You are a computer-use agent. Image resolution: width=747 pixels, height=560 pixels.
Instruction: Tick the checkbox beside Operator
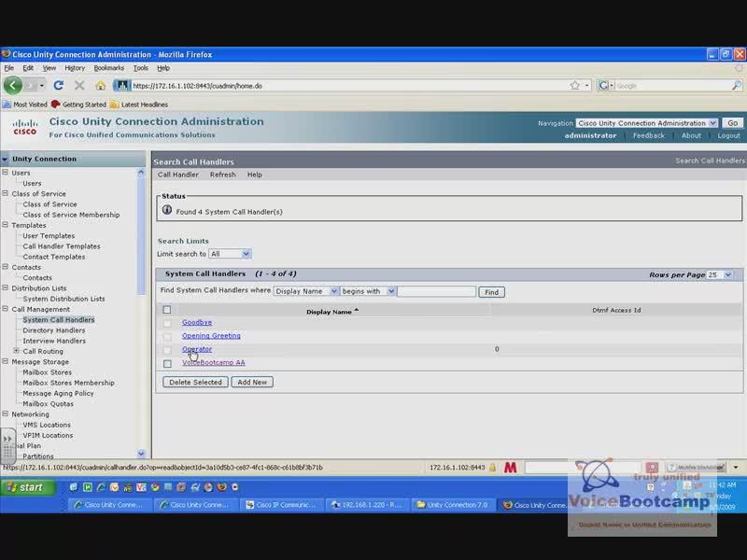(x=167, y=350)
